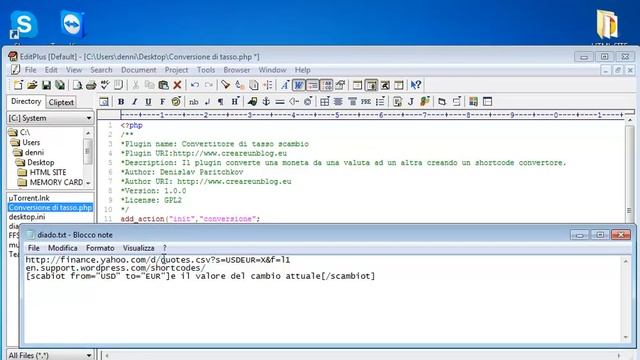Click the directory tree scrollbar down arrow
Viewport: 640px width, 360px height.
pos(88,183)
